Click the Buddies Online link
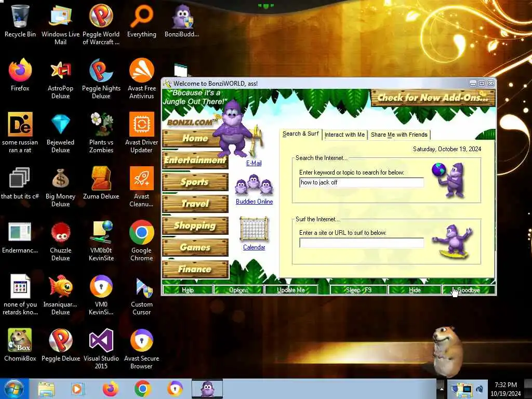Screen dimensions: 532x399 point(254,202)
